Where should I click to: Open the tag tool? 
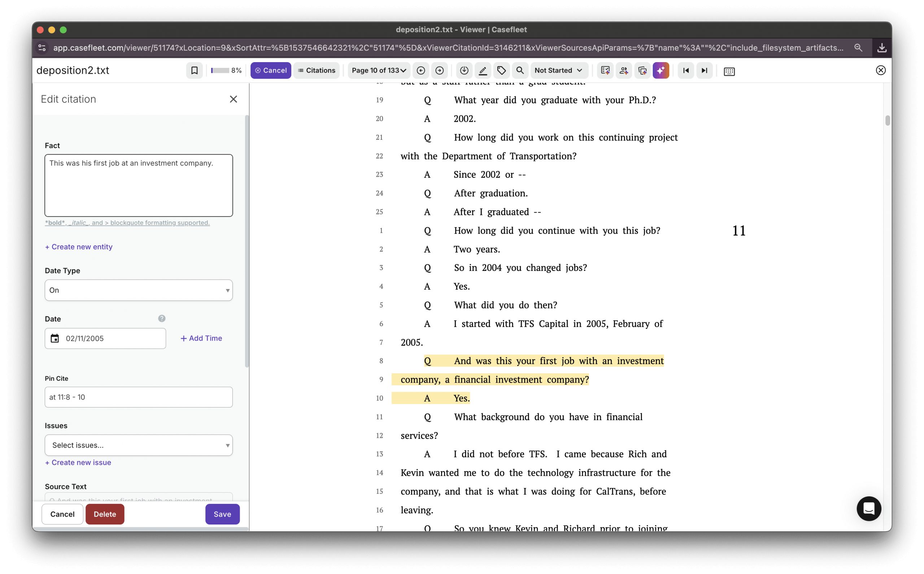[501, 70]
